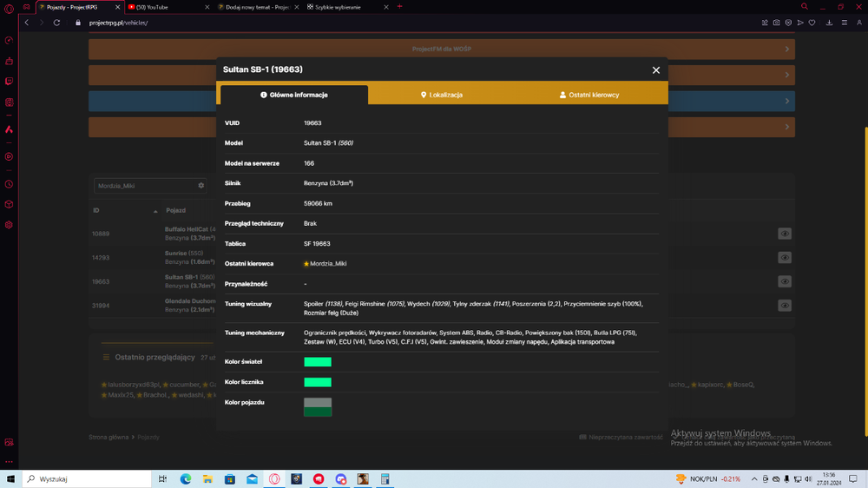Open the user profile icon
Viewport: 868px width, 488px height.
click(859, 23)
